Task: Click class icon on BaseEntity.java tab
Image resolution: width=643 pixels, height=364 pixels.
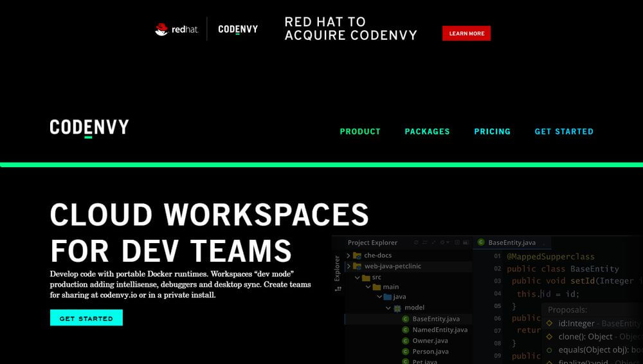Action: [481, 242]
